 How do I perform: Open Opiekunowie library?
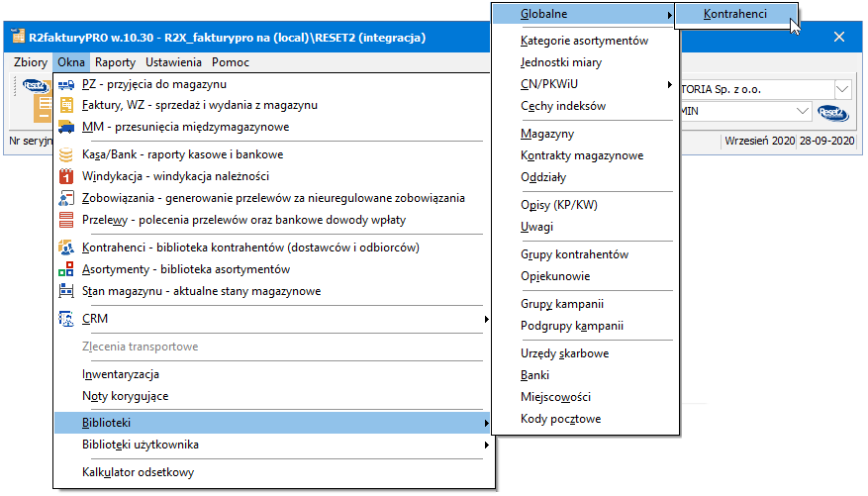(584, 276)
